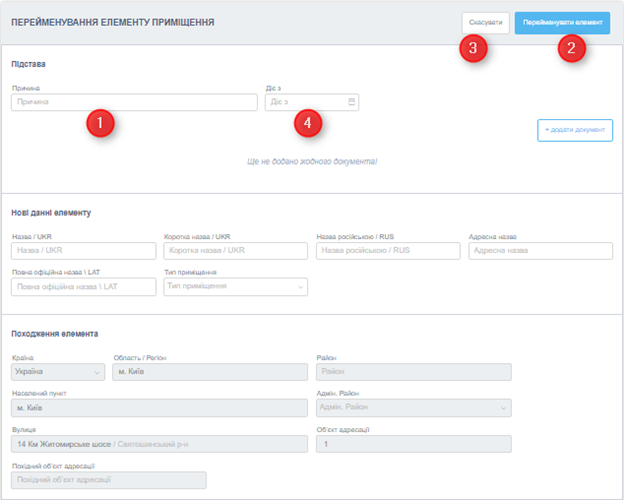
Task: Click the Область / Регіон field
Action: 207,372
